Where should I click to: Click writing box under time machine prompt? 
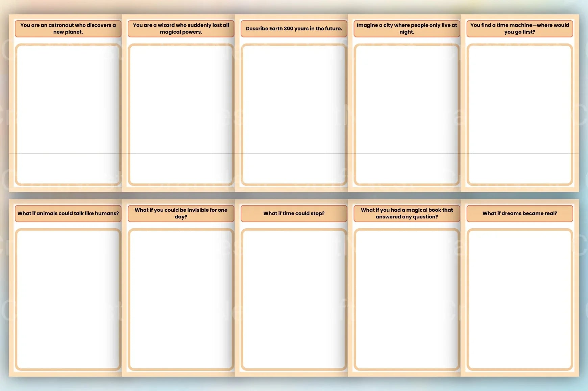pyautogui.click(x=520, y=115)
